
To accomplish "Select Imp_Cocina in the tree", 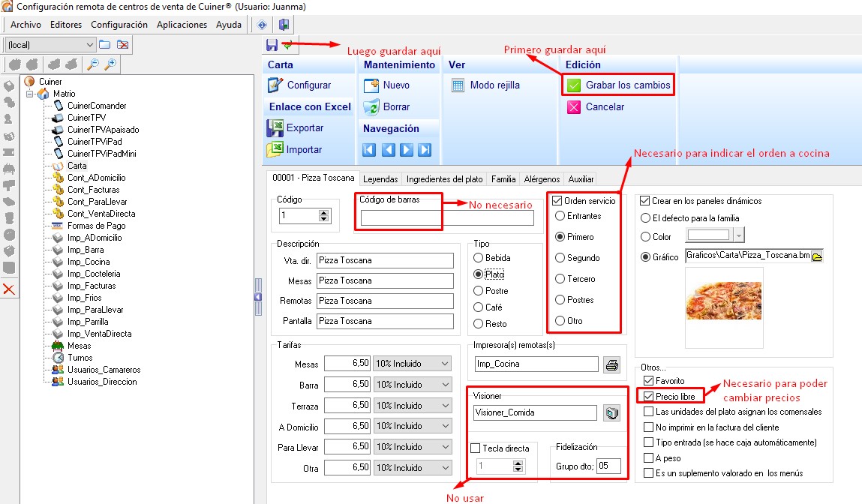I will coord(89,262).
